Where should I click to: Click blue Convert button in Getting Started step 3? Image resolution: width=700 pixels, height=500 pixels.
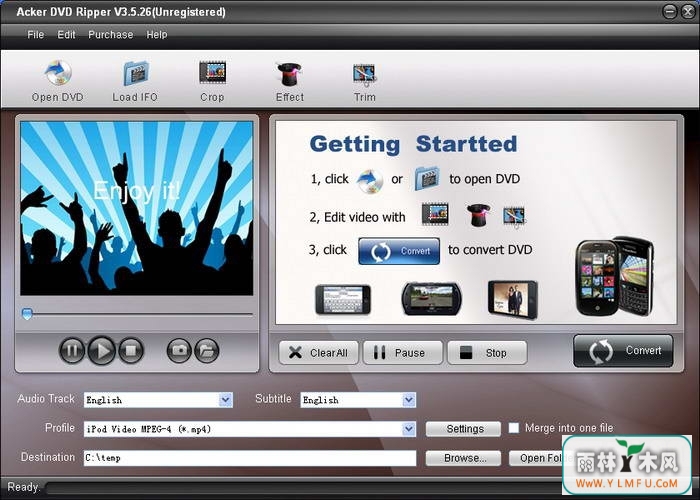tap(399, 251)
